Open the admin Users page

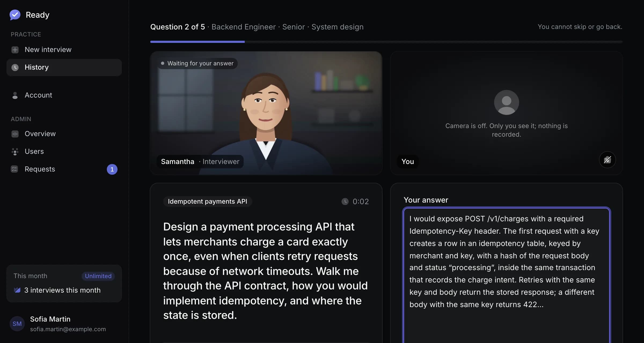(x=64, y=152)
